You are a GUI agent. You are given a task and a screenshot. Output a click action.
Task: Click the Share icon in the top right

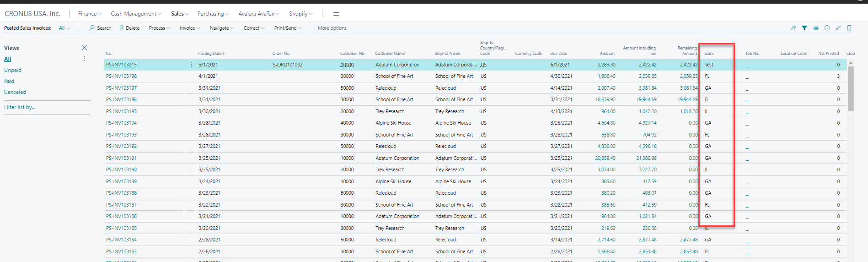pos(793,28)
